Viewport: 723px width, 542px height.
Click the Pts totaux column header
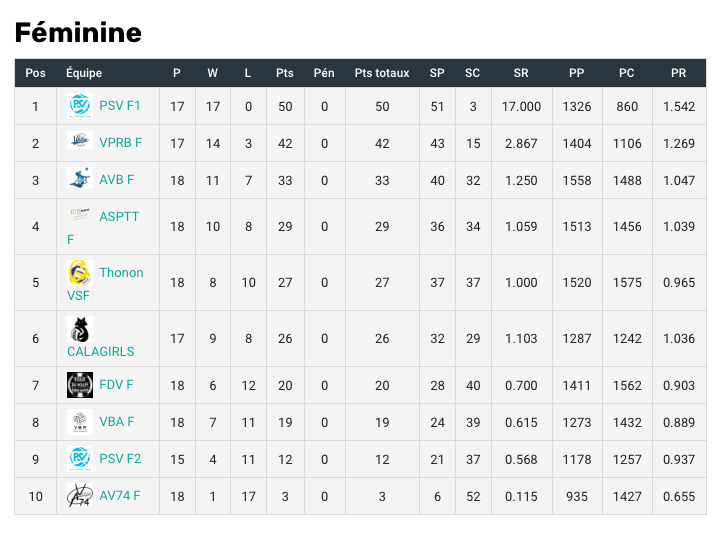[x=382, y=73]
